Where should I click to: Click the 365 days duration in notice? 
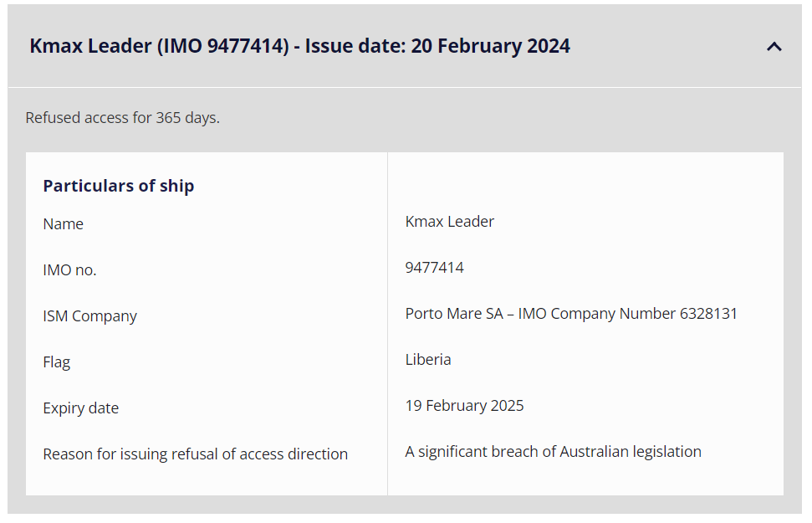tap(187, 118)
